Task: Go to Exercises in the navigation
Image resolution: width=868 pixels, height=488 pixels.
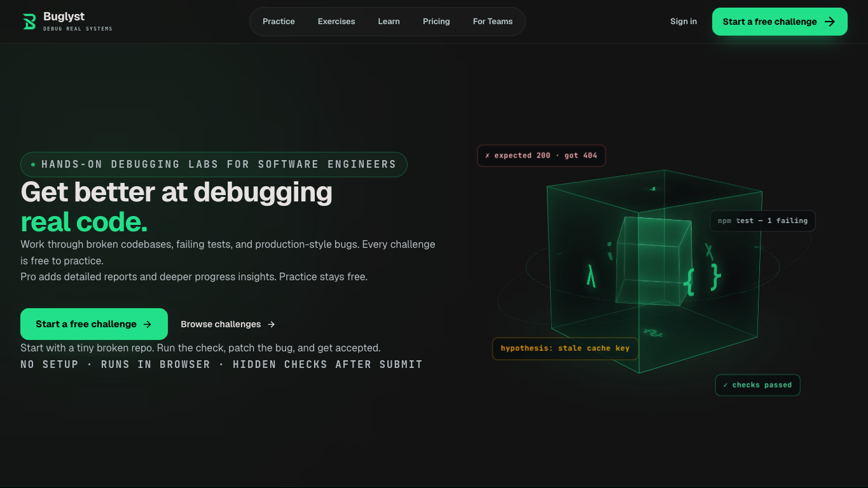Action: pos(336,22)
